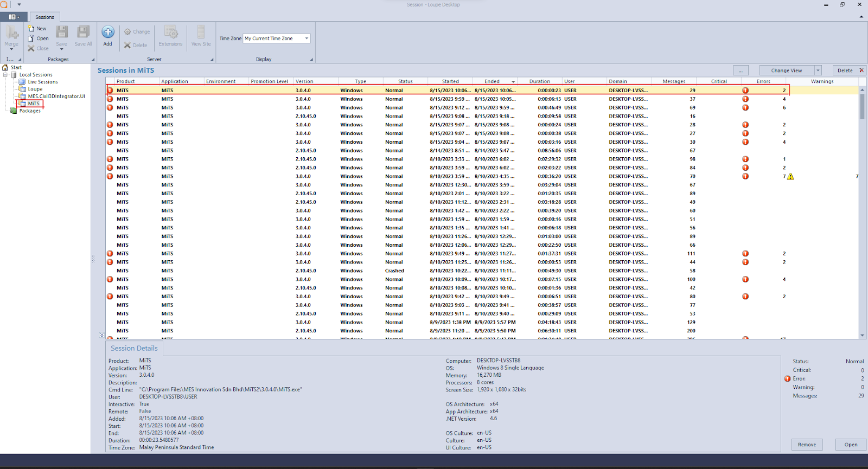
Task: Click the Loupe logo in the title bar
Action: [x=4, y=4]
